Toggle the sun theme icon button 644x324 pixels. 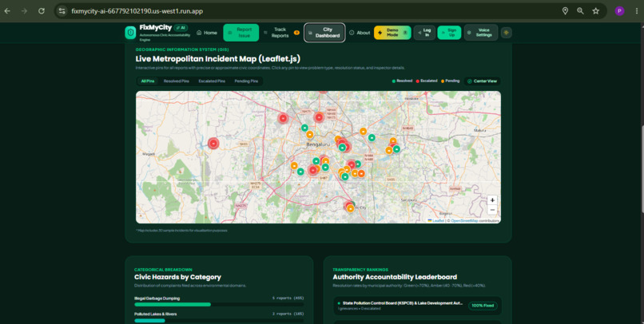click(x=507, y=33)
